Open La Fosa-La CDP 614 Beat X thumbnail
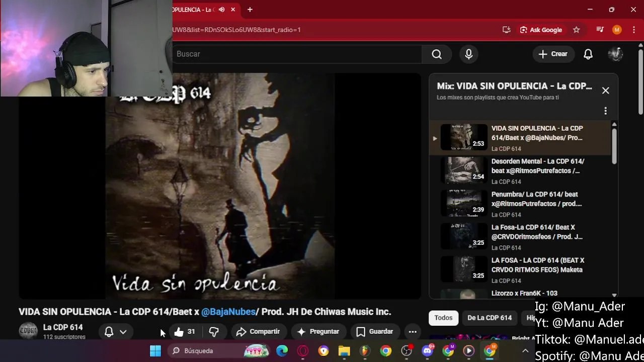644x362 pixels. [x=463, y=236]
